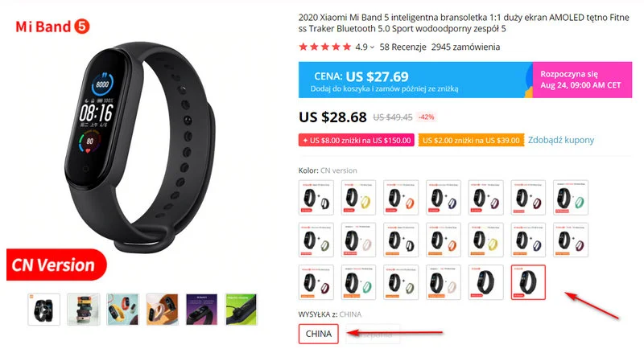The width and height of the screenshot is (644, 353).
Task: Open the stacked colorful bands thumbnail
Action: click(84, 310)
